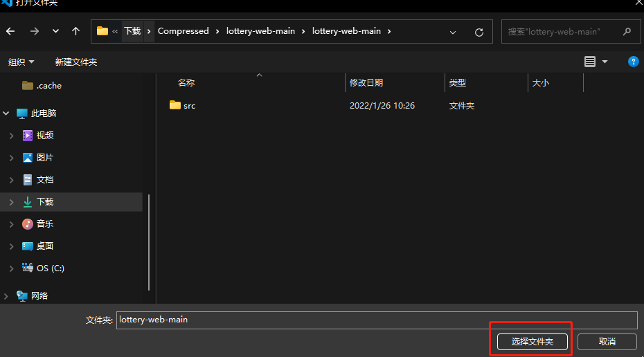Confirm with 选择文件夹 button
This screenshot has width=644, height=357.
(x=533, y=342)
